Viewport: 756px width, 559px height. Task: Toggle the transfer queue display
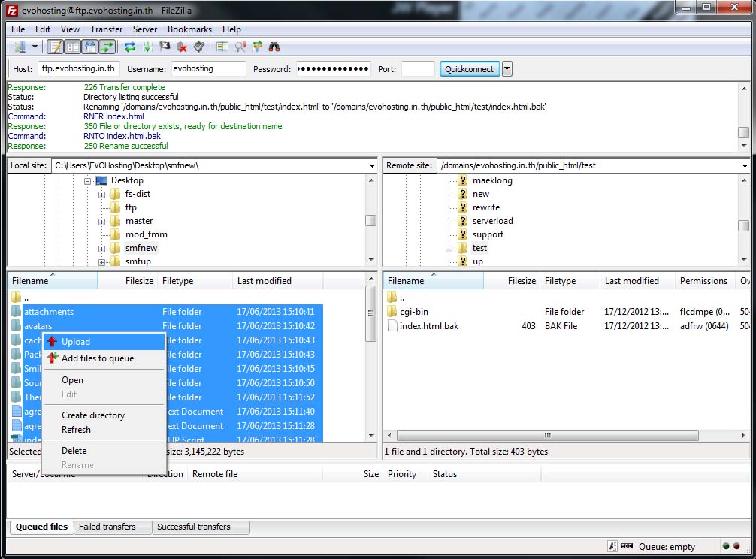(107, 47)
